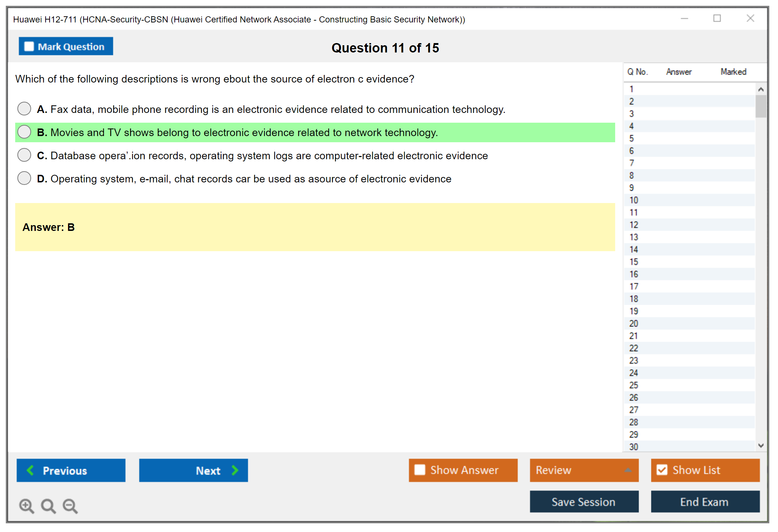Select answer option A radio button
Image resolution: width=778 pixels, height=532 pixels.
tap(24, 109)
